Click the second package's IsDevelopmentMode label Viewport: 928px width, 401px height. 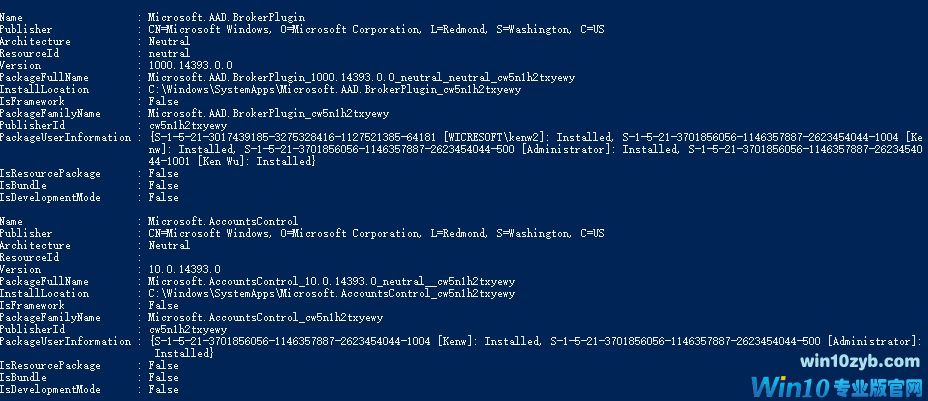pos(50,389)
